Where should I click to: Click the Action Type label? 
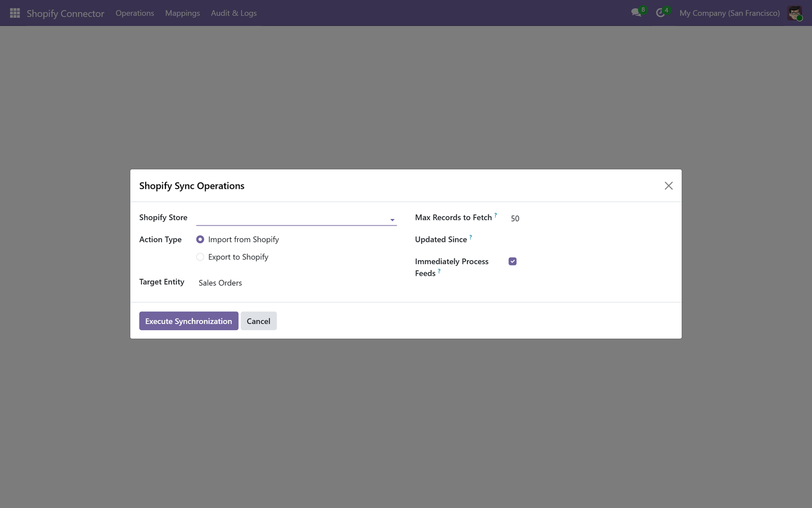pyautogui.click(x=160, y=240)
